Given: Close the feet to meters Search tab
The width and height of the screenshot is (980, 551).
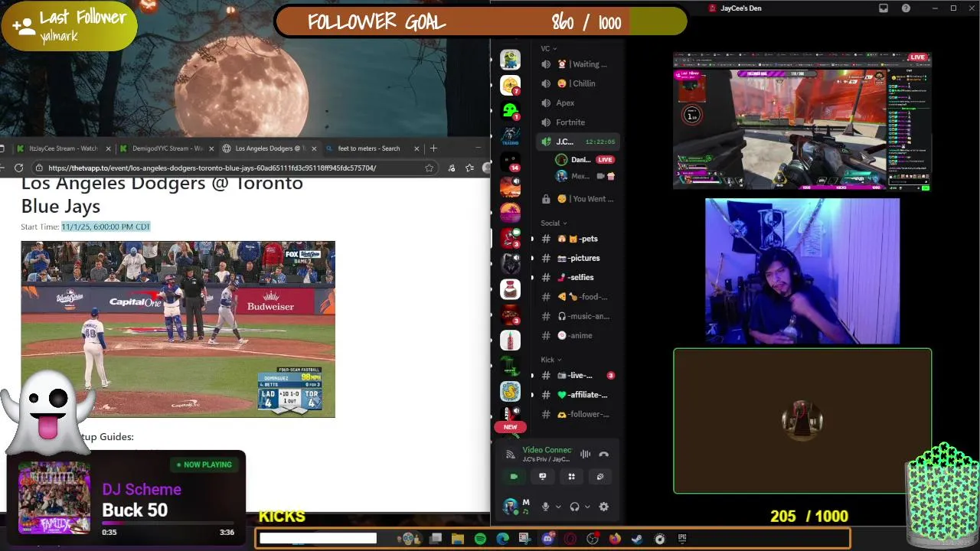Looking at the screenshot, I should tap(416, 148).
